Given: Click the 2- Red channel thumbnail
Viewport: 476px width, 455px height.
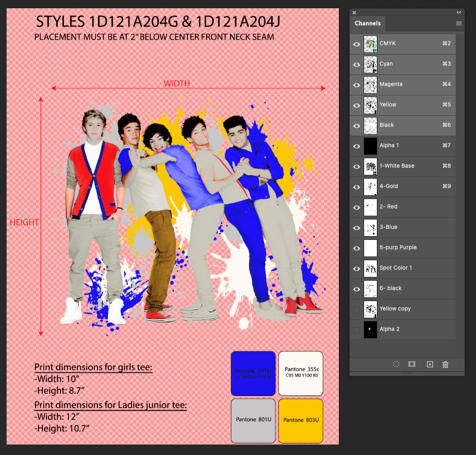Looking at the screenshot, I should pos(370,207).
